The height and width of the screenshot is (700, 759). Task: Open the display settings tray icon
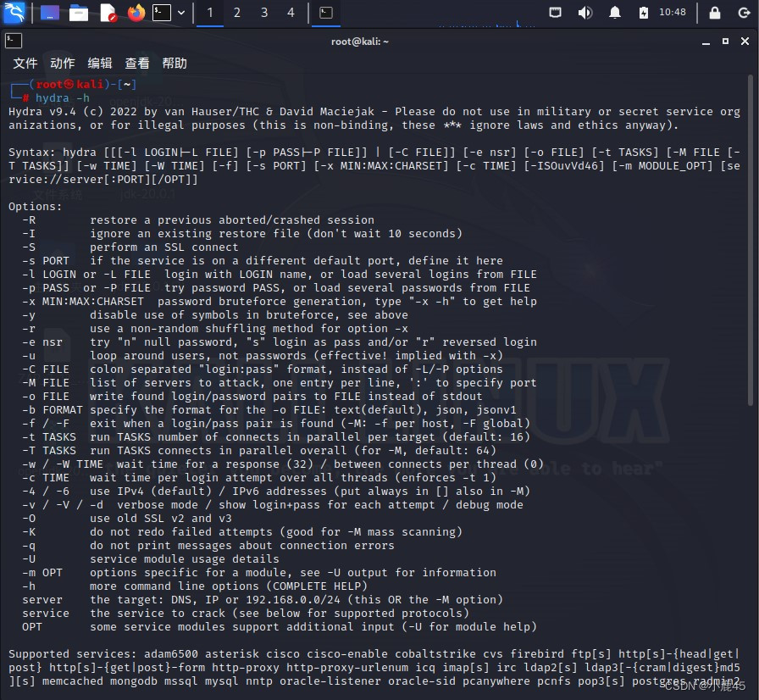click(x=555, y=13)
